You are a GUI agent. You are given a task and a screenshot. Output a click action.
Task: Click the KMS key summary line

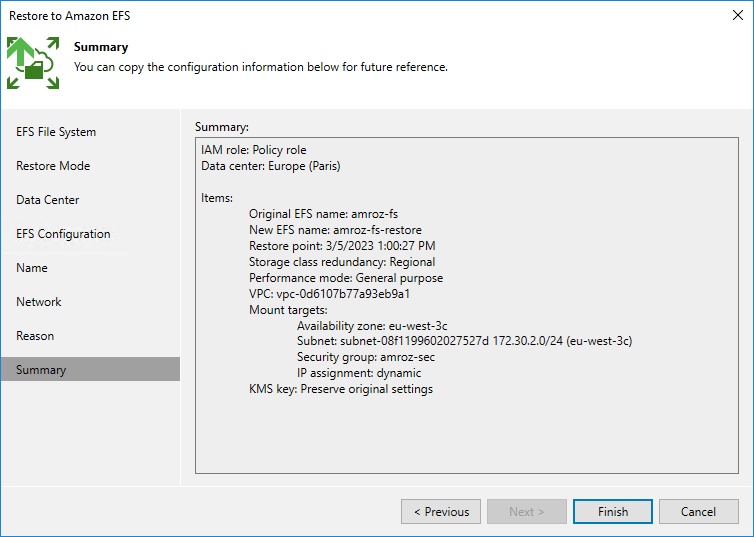coord(340,389)
